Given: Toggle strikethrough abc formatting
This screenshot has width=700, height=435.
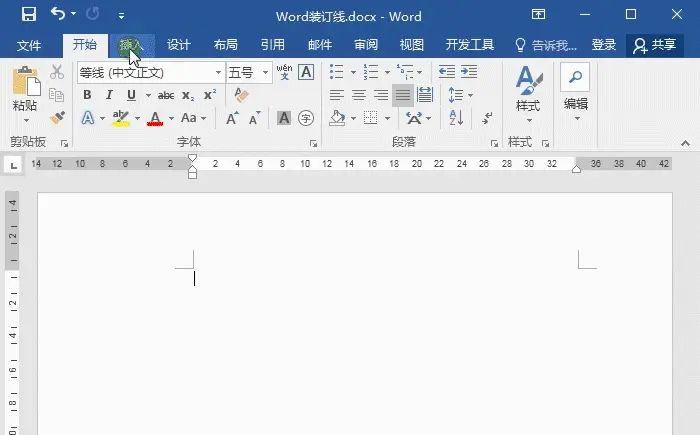Looking at the screenshot, I should point(166,95).
